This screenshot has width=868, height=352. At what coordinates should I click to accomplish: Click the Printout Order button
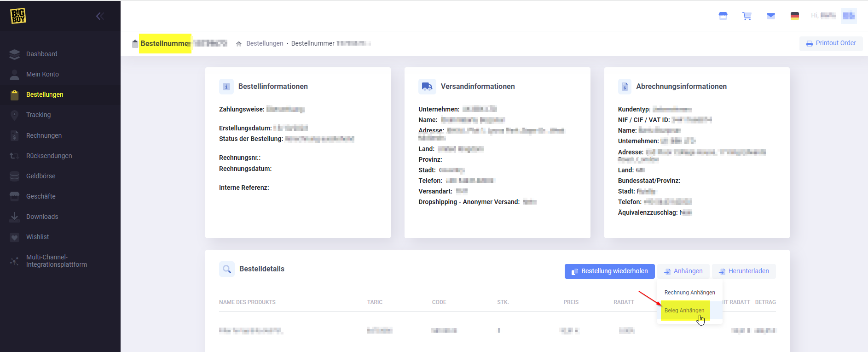coord(831,43)
